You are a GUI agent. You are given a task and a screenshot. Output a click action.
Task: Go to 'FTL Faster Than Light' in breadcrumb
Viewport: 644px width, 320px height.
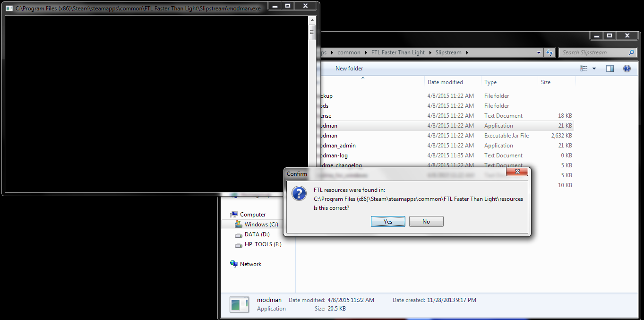click(x=398, y=52)
